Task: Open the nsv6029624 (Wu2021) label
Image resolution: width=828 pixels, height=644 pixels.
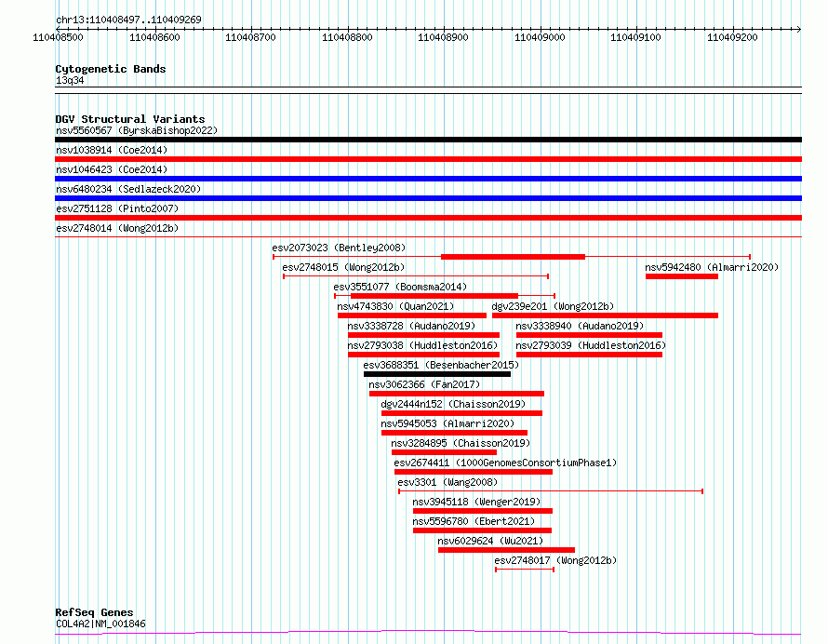Action: tap(490, 541)
